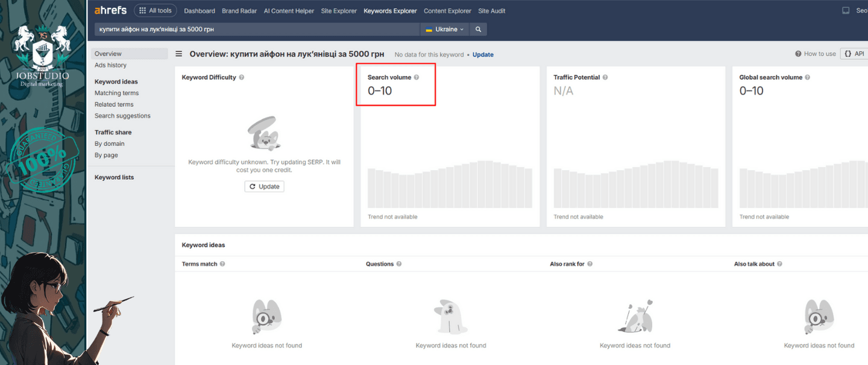Click Traffic Potential help icon
Image resolution: width=868 pixels, height=365 pixels.
605,77
